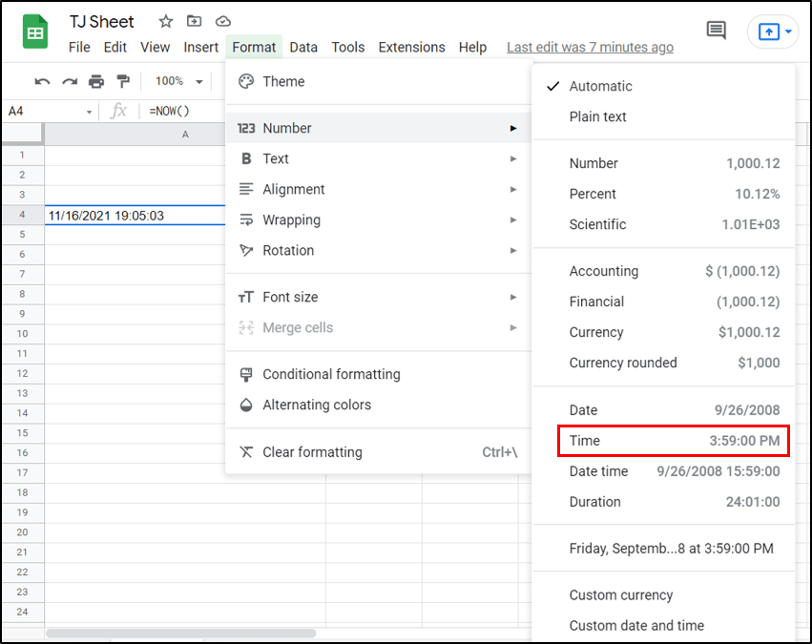The image size is (812, 644).
Task: Select row 4 header
Action: (x=22, y=215)
